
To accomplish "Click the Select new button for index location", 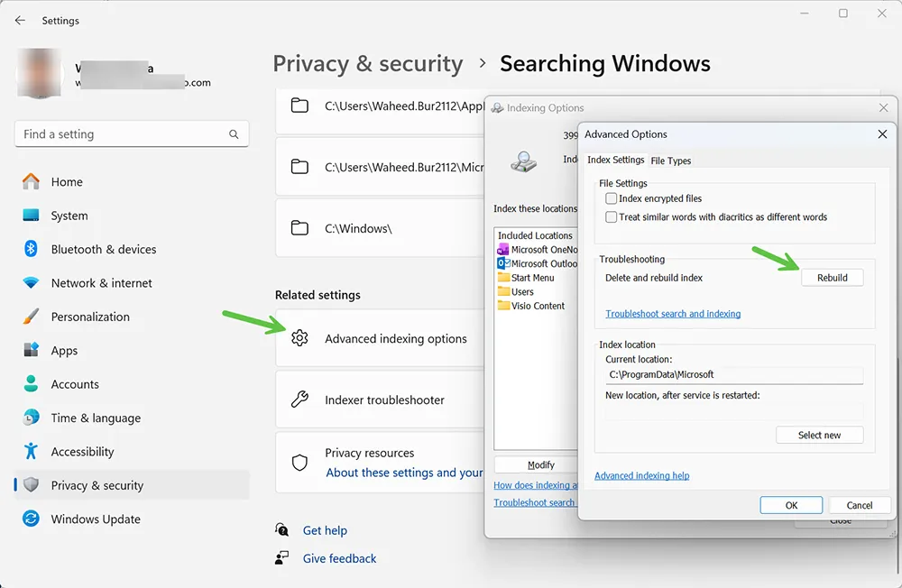I will coord(819,435).
